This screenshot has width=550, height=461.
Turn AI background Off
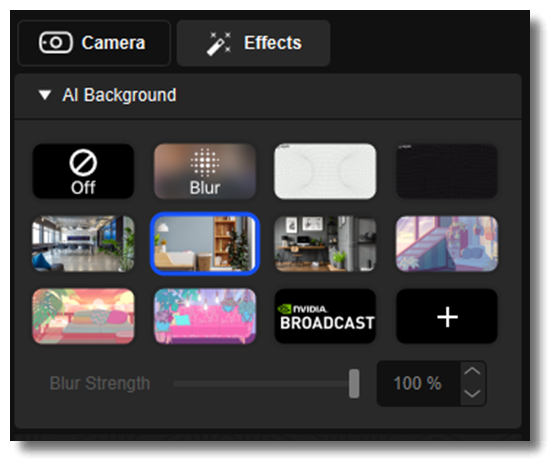83,171
